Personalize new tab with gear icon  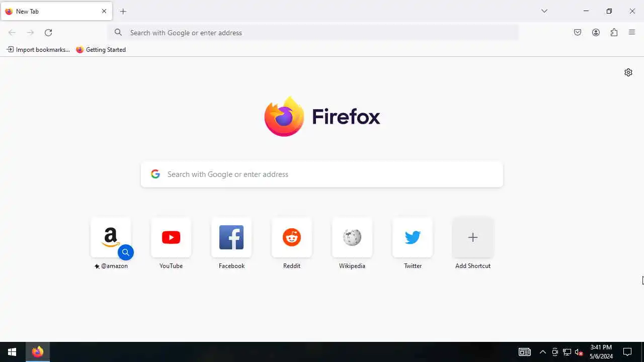[628, 72]
